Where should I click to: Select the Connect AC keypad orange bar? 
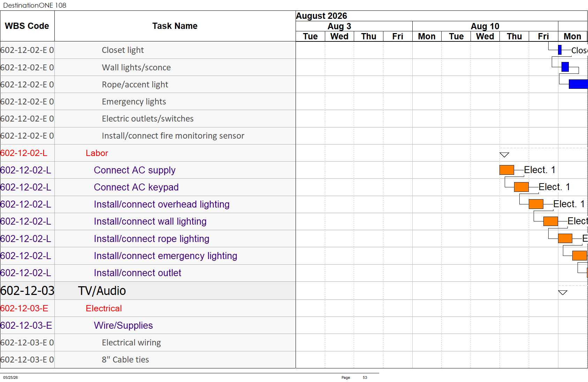(x=521, y=187)
